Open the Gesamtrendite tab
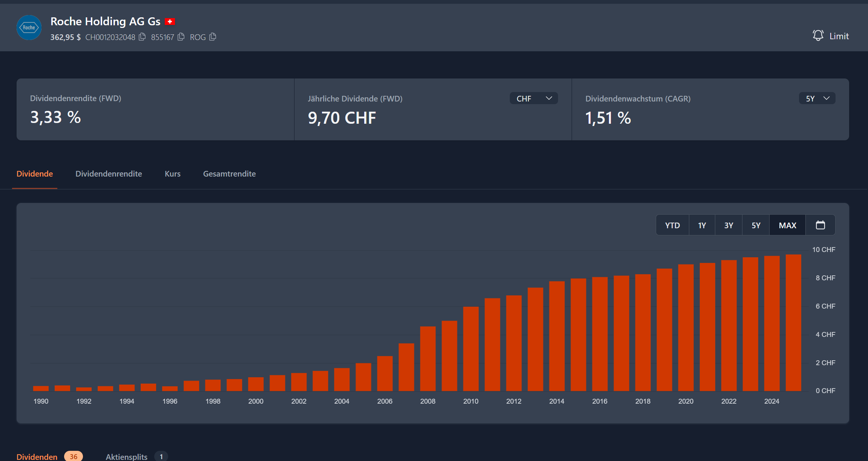Viewport: 868px width, 461px height. pyautogui.click(x=229, y=174)
